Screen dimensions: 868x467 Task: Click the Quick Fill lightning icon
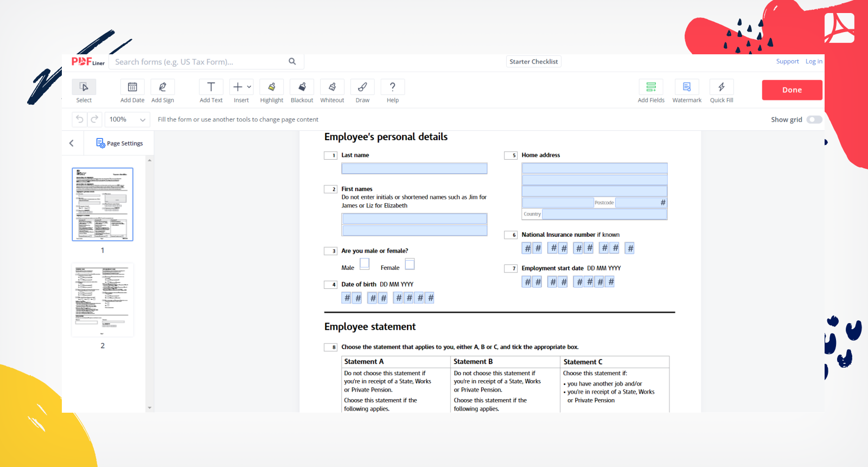pyautogui.click(x=722, y=87)
